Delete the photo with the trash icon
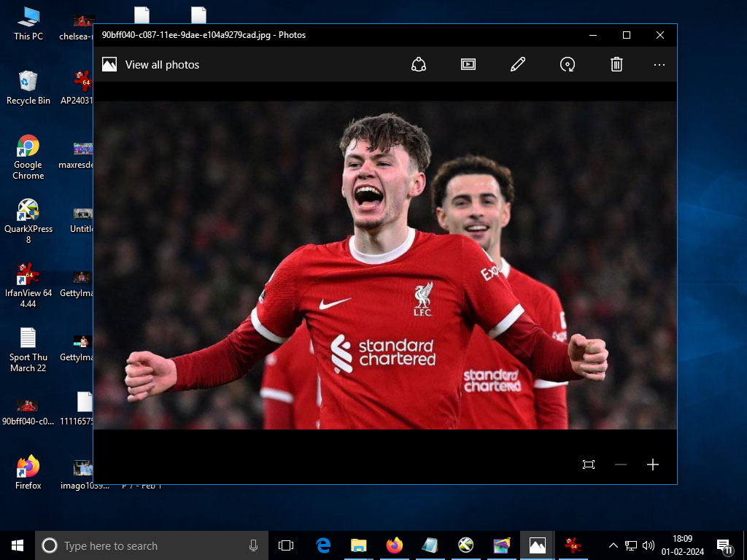747x560 pixels. coord(616,65)
